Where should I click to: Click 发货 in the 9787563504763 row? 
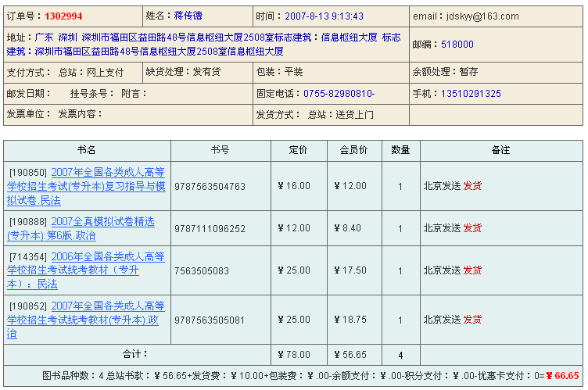click(472, 186)
